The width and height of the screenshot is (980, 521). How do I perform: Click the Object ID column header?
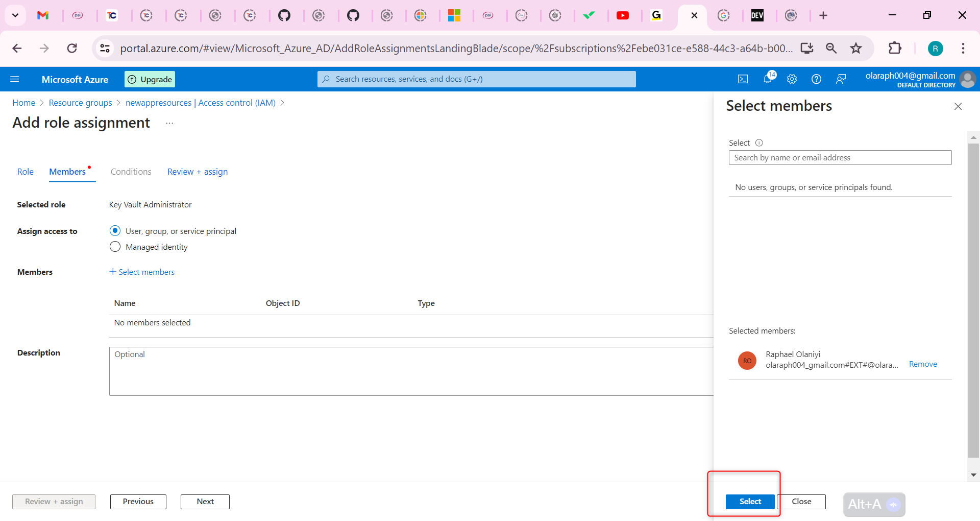[283, 303]
